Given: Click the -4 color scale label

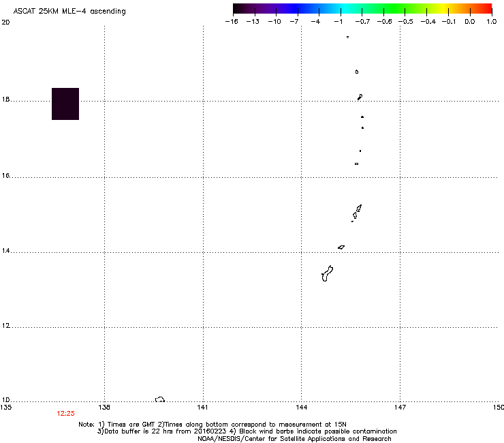Looking at the screenshot, I should pyautogui.click(x=315, y=22).
